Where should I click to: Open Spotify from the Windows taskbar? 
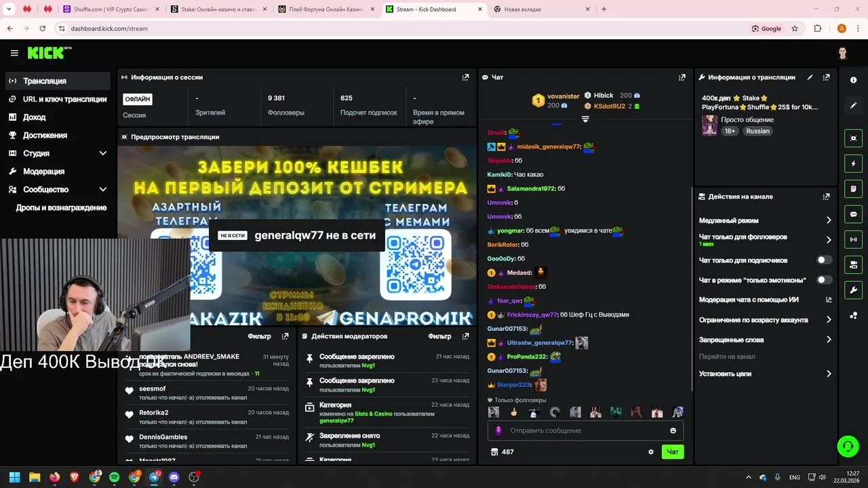(114, 477)
